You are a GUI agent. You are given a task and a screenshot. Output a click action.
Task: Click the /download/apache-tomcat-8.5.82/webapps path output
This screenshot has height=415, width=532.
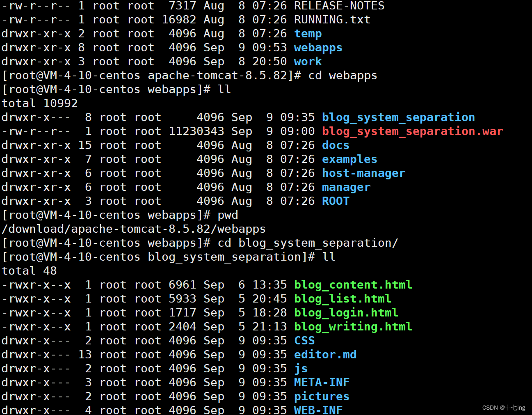(x=134, y=229)
